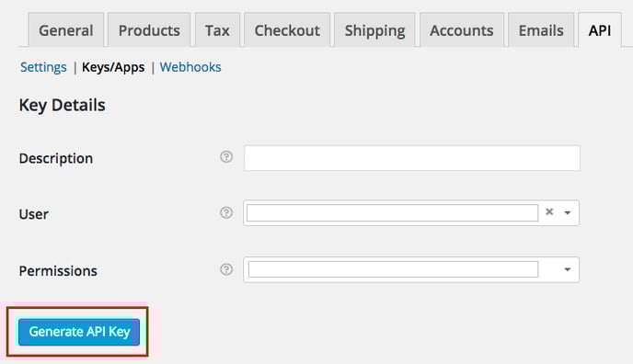Open the Emails settings tab
This screenshot has width=633, height=364.
pyautogui.click(x=541, y=30)
